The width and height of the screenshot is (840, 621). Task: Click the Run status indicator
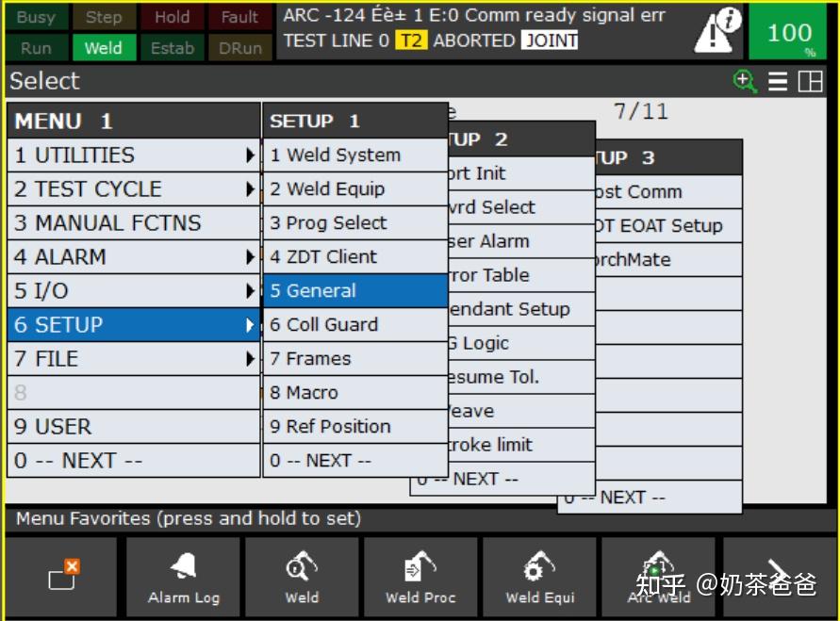point(36,48)
